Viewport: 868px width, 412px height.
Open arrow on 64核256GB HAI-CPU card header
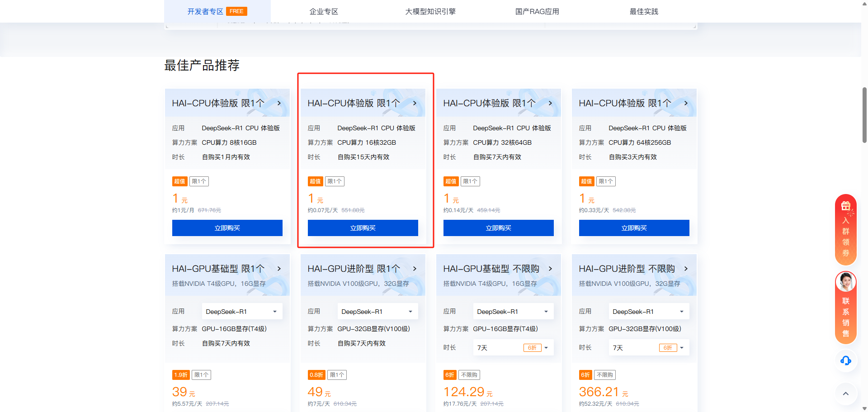tap(686, 103)
